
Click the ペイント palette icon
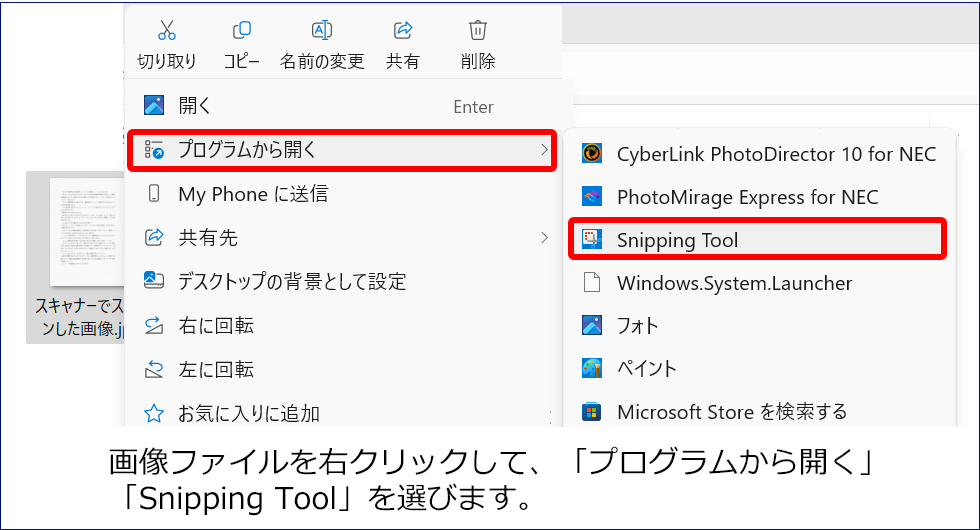[592, 368]
